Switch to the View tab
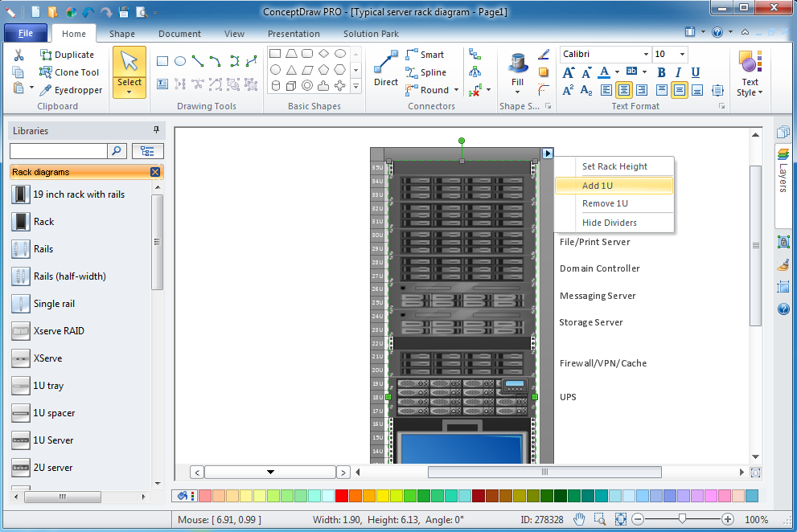 [x=234, y=34]
